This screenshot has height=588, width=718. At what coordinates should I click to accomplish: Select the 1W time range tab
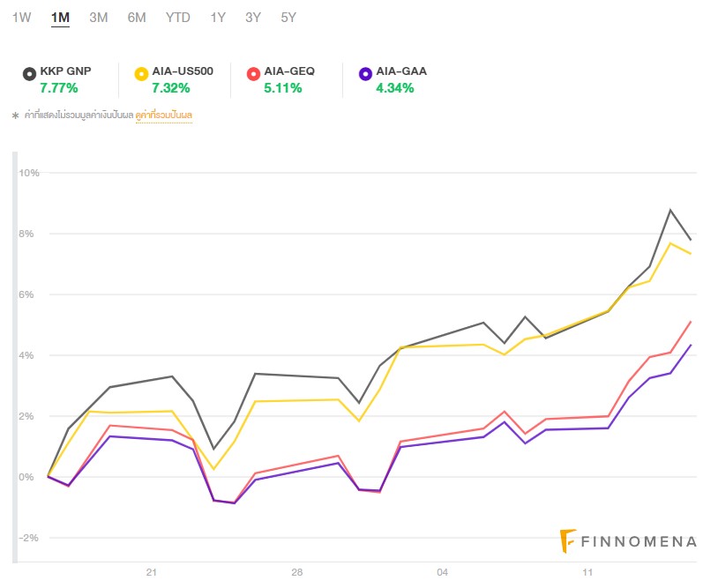tap(21, 18)
